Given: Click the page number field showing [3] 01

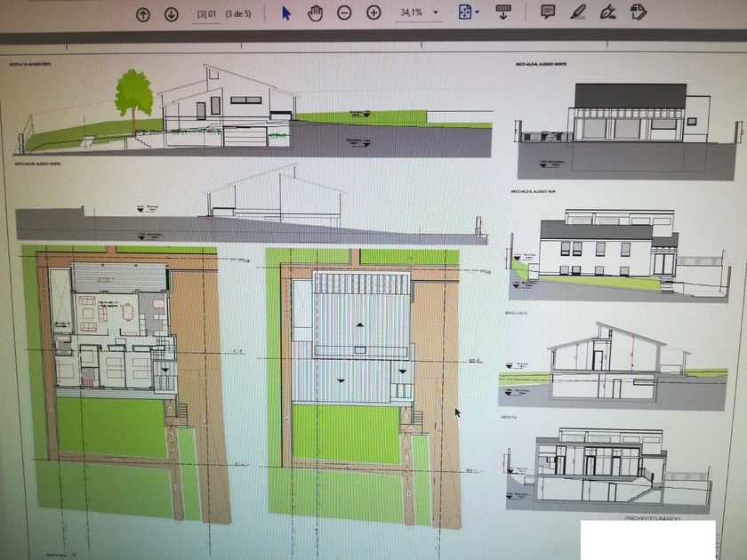Looking at the screenshot, I should (x=206, y=14).
